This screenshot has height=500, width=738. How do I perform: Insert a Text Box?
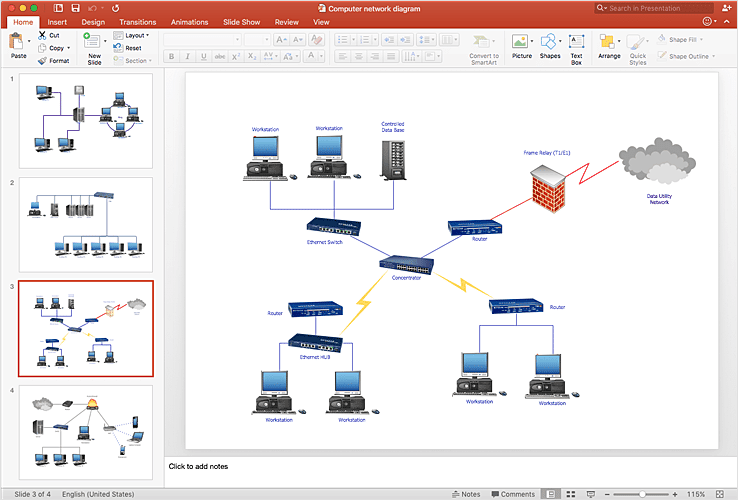pyautogui.click(x=577, y=41)
